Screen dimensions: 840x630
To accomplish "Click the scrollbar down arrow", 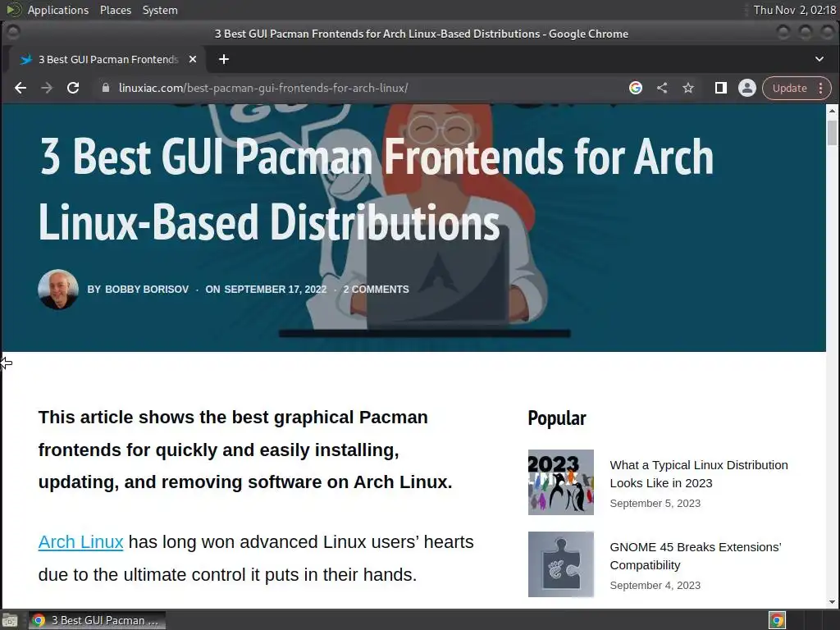I will point(832,602).
